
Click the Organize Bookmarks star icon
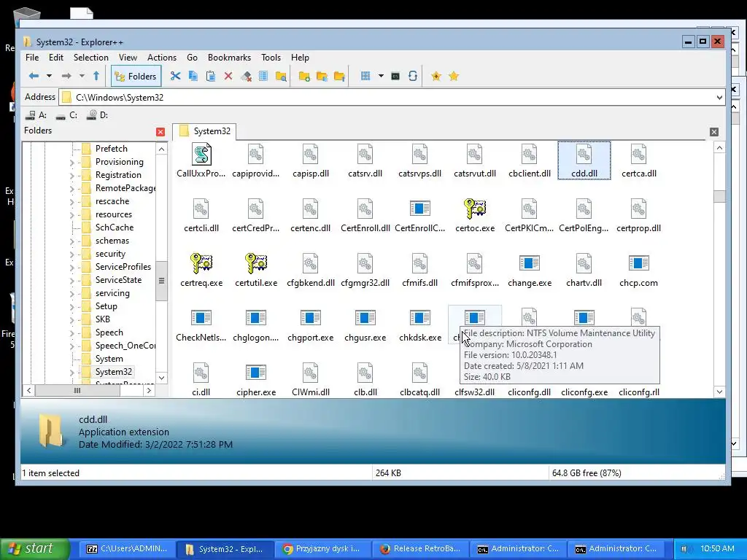click(454, 76)
